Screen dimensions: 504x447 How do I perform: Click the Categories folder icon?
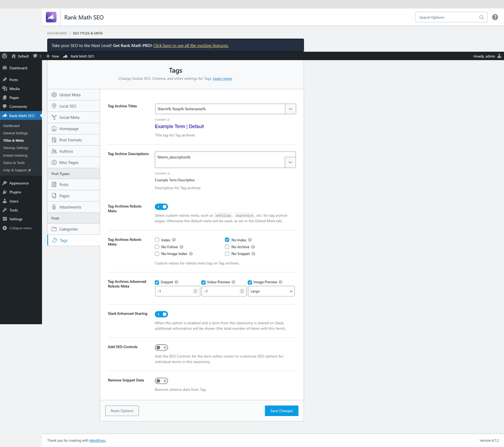(54, 229)
